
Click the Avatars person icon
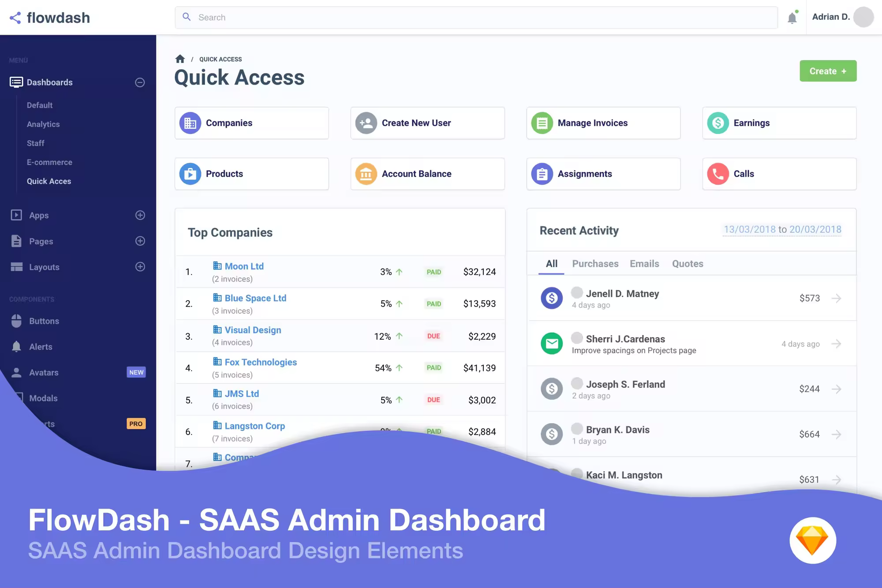coord(16,372)
